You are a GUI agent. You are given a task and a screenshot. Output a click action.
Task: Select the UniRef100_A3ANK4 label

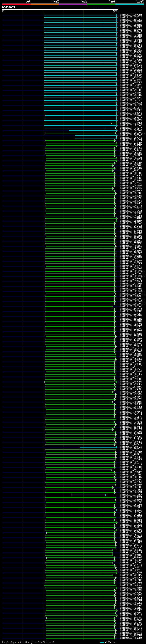(x=131, y=123)
